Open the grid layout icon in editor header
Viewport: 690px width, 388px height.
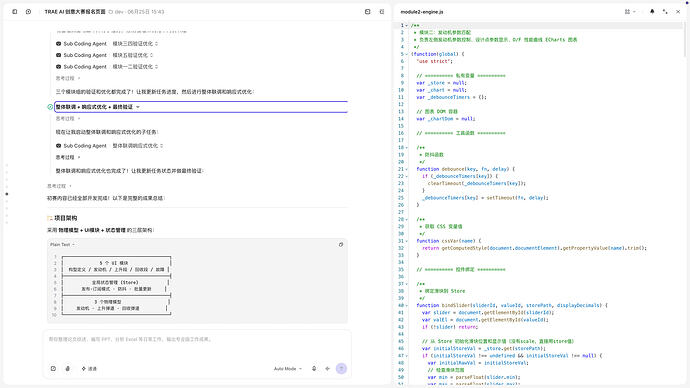pyautogui.click(x=627, y=12)
